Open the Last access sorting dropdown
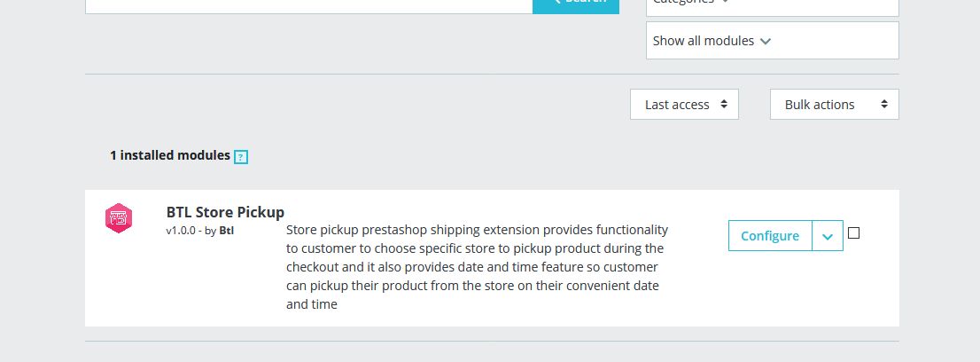Image resolution: width=980 pixels, height=362 pixels. (x=684, y=104)
